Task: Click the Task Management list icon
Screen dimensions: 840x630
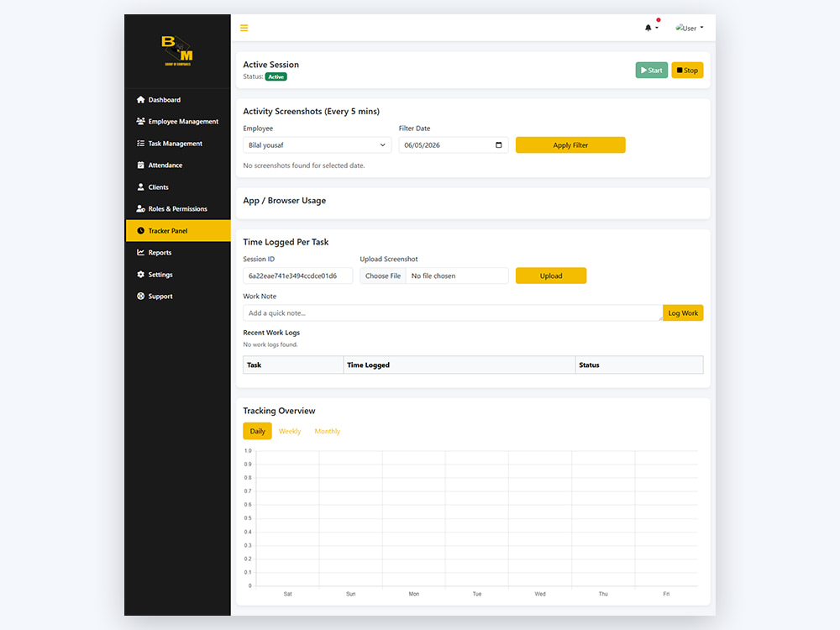Action: coord(141,143)
